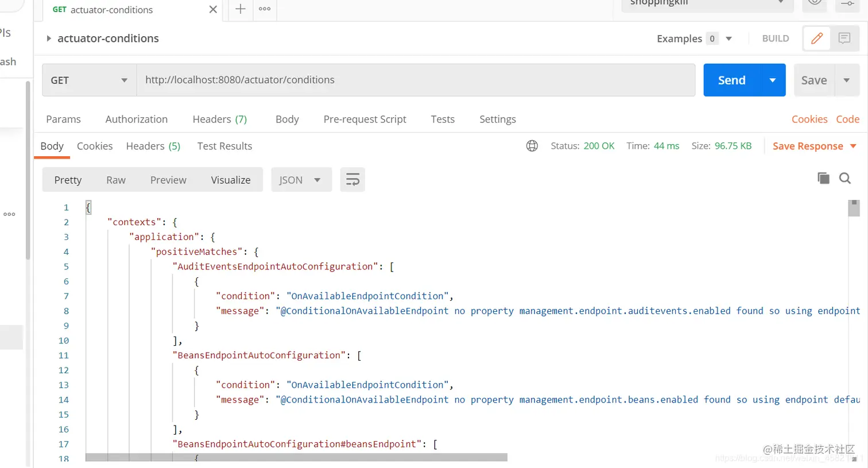The image size is (868, 468).
Task: Open the Save Response dropdown arrow
Action: coord(853,146)
